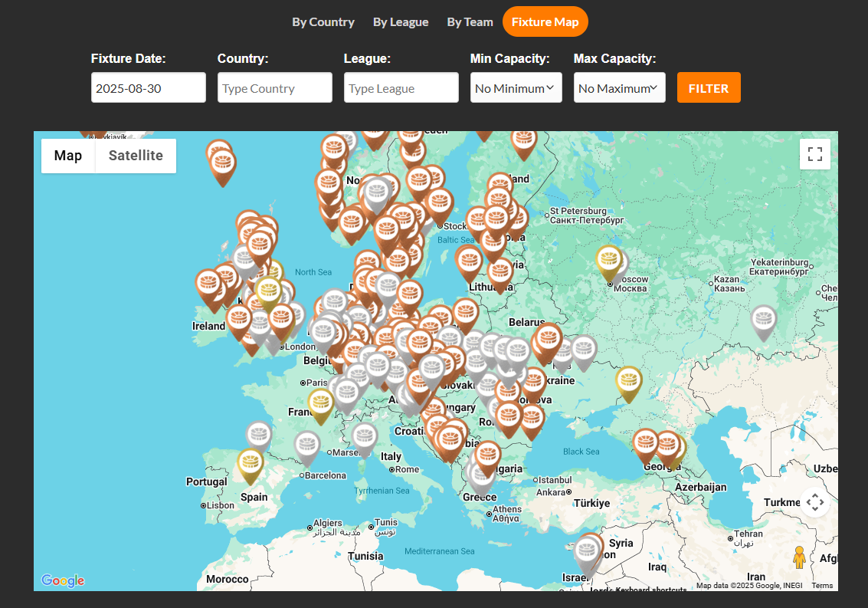This screenshot has width=868, height=608.
Task: Toggle fullscreen map view
Action: tap(814, 153)
